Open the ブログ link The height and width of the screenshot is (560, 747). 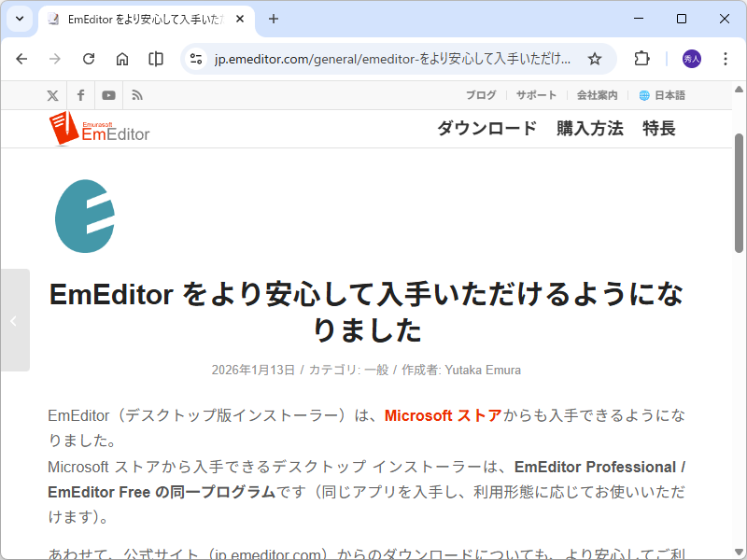481,95
